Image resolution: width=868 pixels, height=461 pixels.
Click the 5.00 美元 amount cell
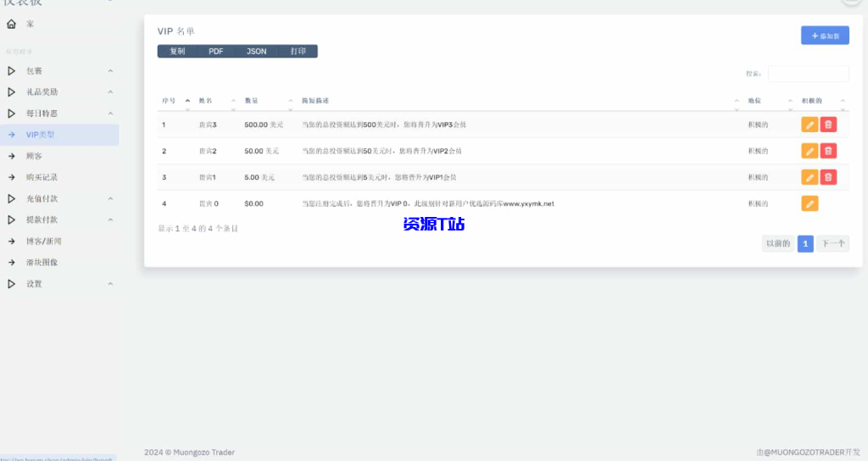259,177
